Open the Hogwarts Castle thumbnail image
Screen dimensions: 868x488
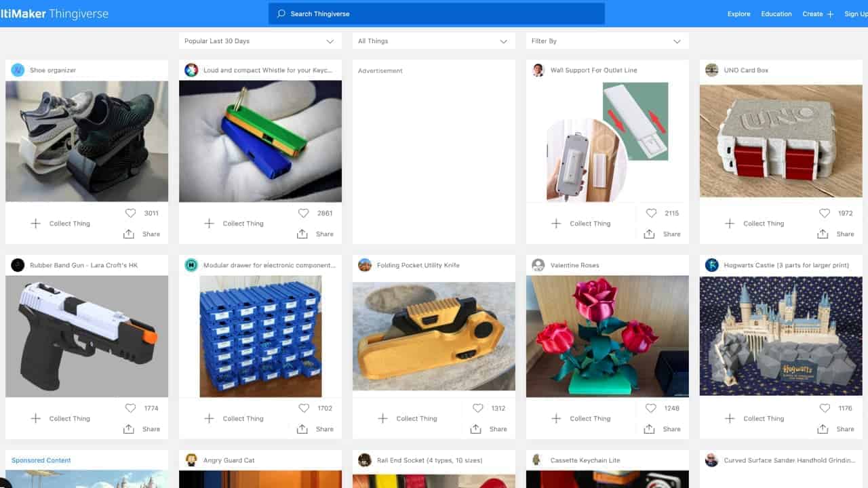pos(781,335)
